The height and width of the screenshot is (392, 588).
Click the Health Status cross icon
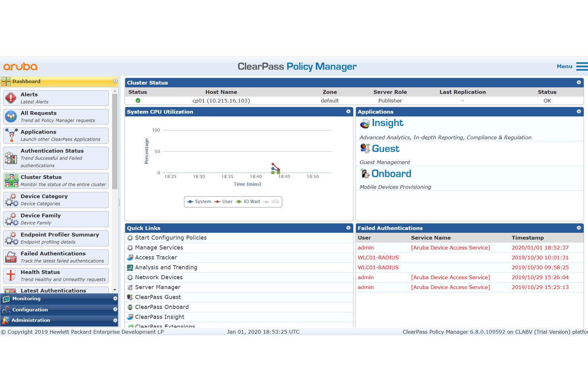point(11,275)
